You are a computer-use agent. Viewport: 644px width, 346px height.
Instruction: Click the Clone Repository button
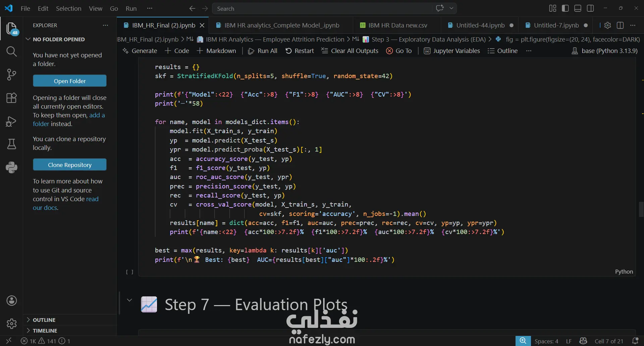(x=70, y=165)
